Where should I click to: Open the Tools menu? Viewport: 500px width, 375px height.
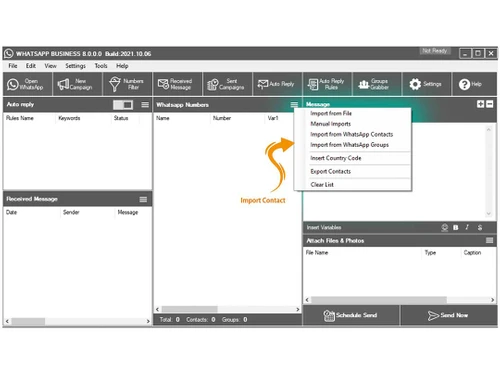(x=101, y=66)
